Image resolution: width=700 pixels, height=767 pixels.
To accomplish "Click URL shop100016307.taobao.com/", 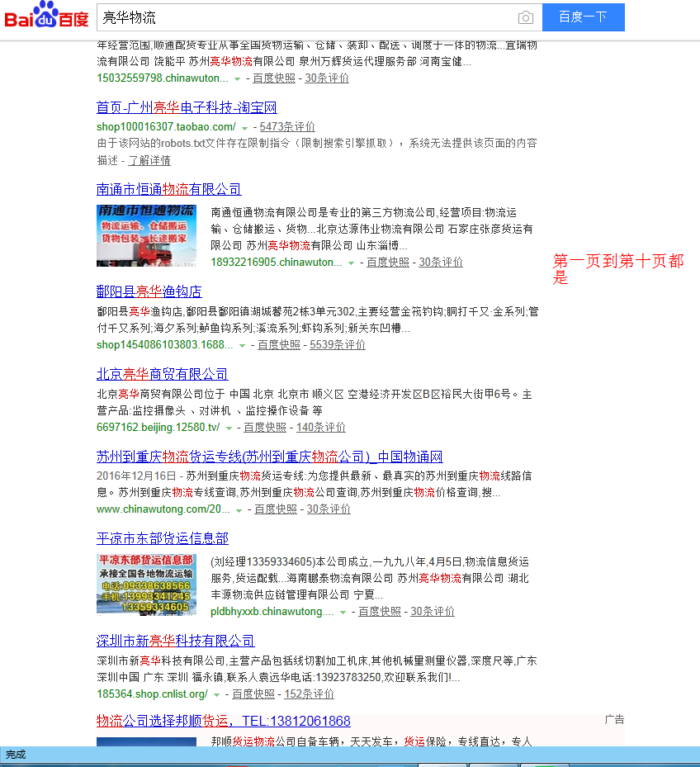I will pyautogui.click(x=166, y=127).
